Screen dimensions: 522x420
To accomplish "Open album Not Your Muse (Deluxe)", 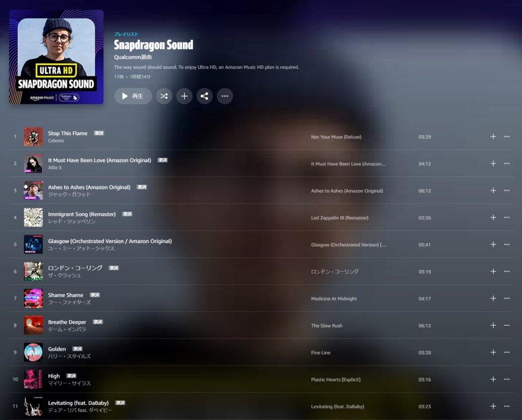I will (x=336, y=137).
